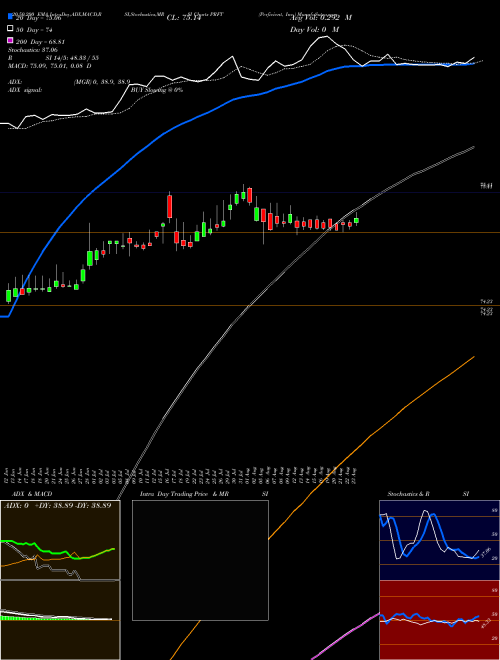This screenshot has width=500, height=660.
Task: Click the empty intraday trading price panel
Action: 200,560
